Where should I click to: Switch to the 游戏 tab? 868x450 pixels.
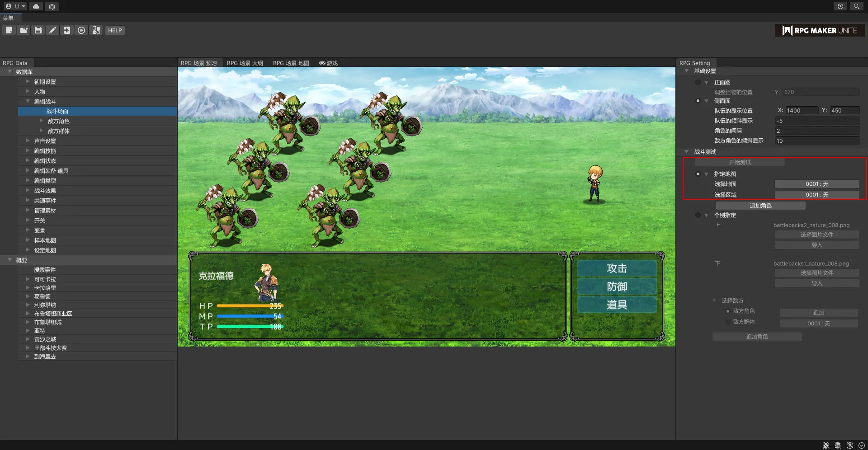pyautogui.click(x=329, y=63)
